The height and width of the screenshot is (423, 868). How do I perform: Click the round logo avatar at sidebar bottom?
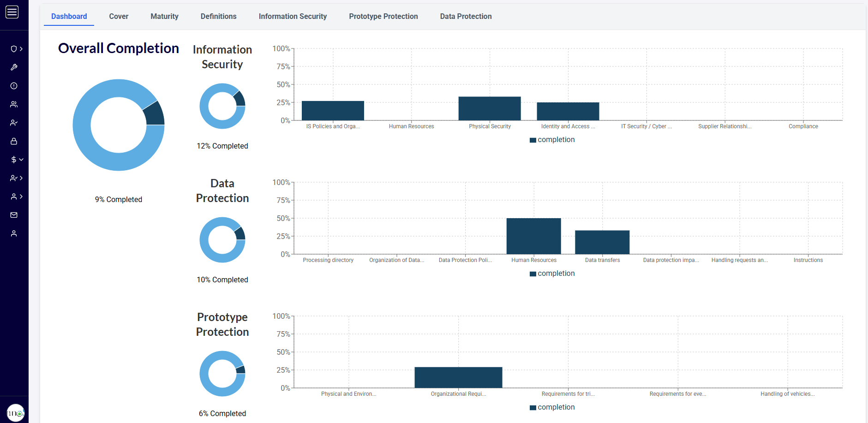coord(15,413)
